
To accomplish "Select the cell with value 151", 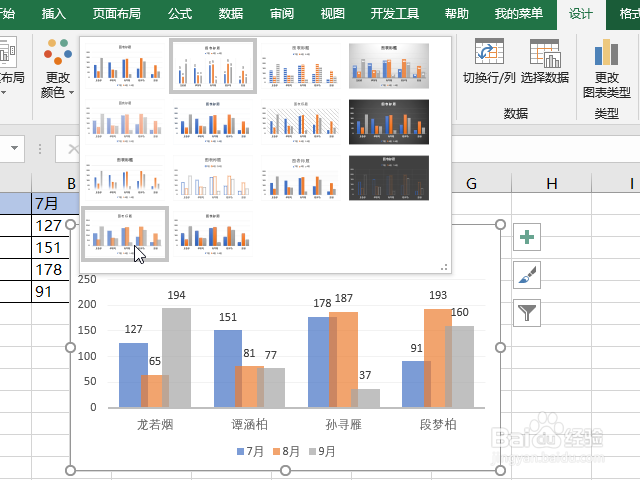I will [50, 247].
